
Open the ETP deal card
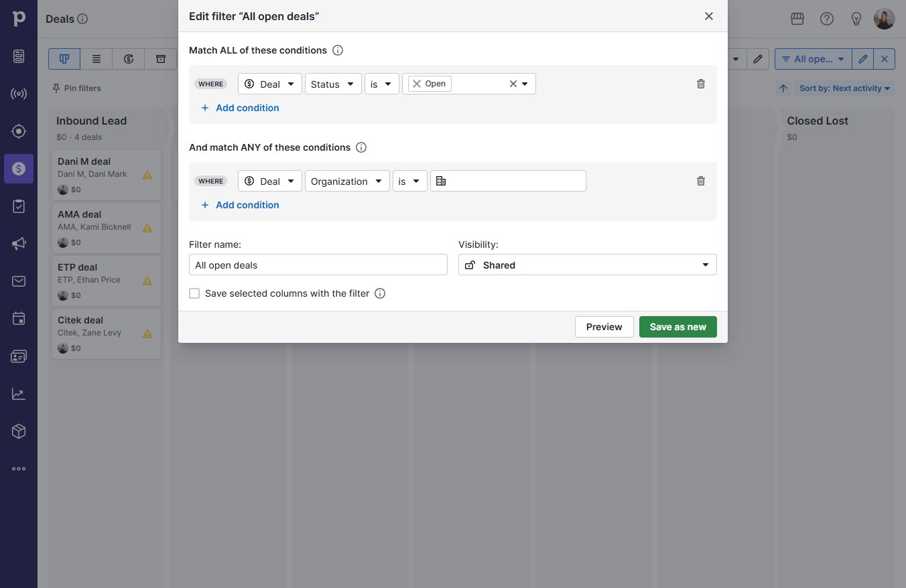(x=107, y=281)
